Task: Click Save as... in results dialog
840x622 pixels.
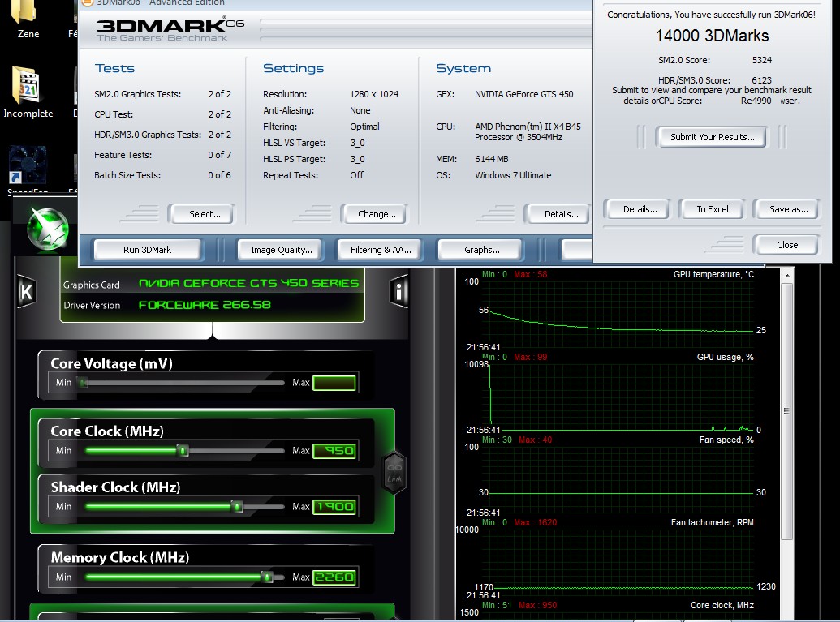Action: (786, 209)
